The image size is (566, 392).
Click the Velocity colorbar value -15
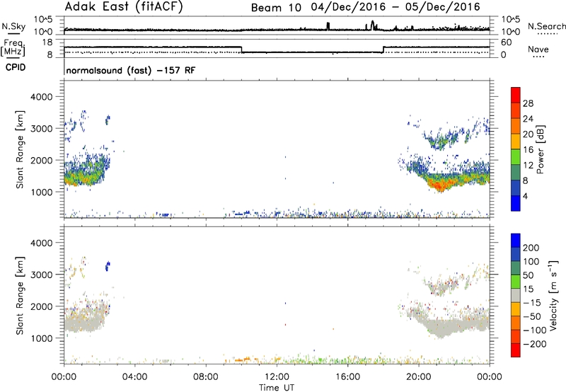tap(532, 303)
